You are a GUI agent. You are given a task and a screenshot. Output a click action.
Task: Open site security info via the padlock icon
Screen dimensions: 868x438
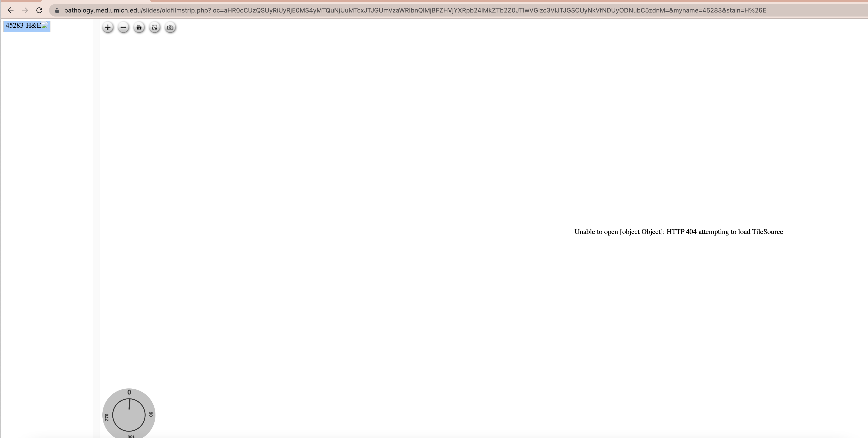coord(57,10)
